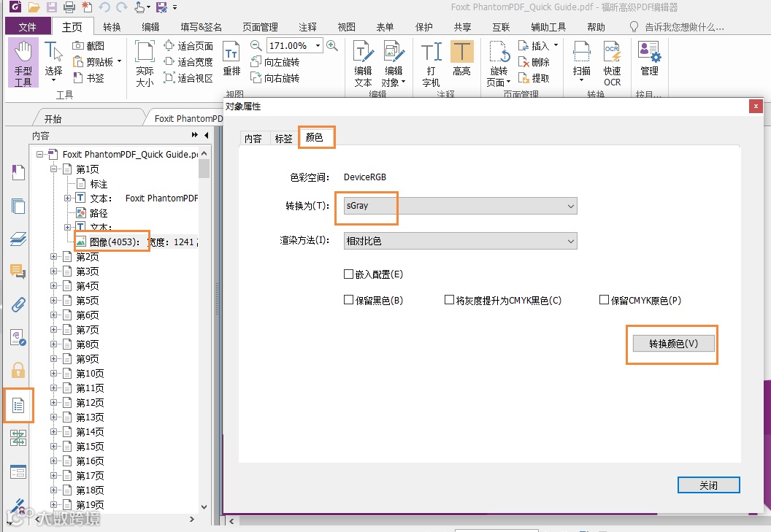Click the Close (关闭) button

tap(708, 485)
